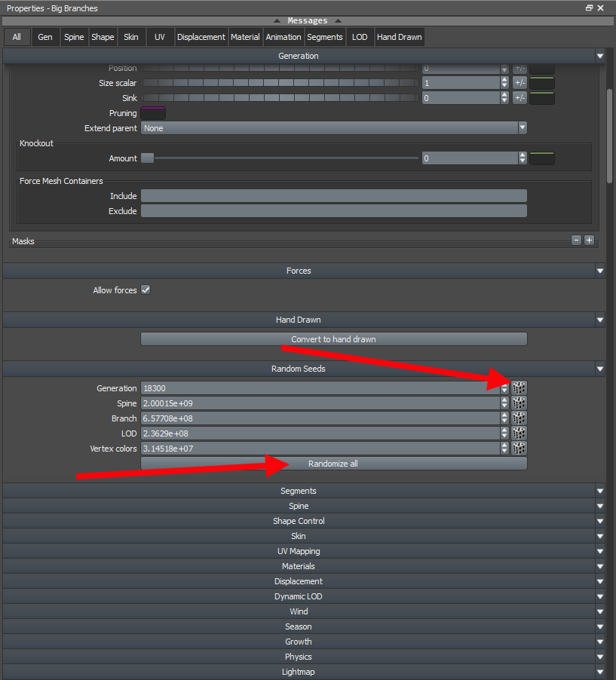The width and height of the screenshot is (616, 680).
Task: Expand the Physics section
Action: pyautogui.click(x=304, y=657)
